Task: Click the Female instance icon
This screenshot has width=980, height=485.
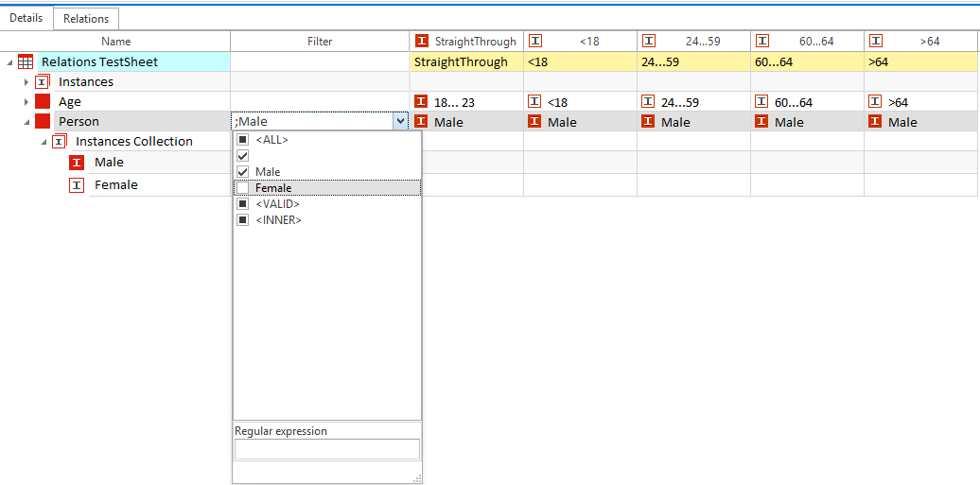Action: pyautogui.click(x=77, y=185)
